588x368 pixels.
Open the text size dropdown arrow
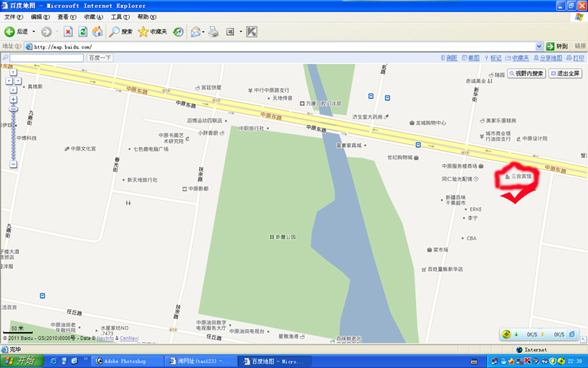tap(241, 32)
